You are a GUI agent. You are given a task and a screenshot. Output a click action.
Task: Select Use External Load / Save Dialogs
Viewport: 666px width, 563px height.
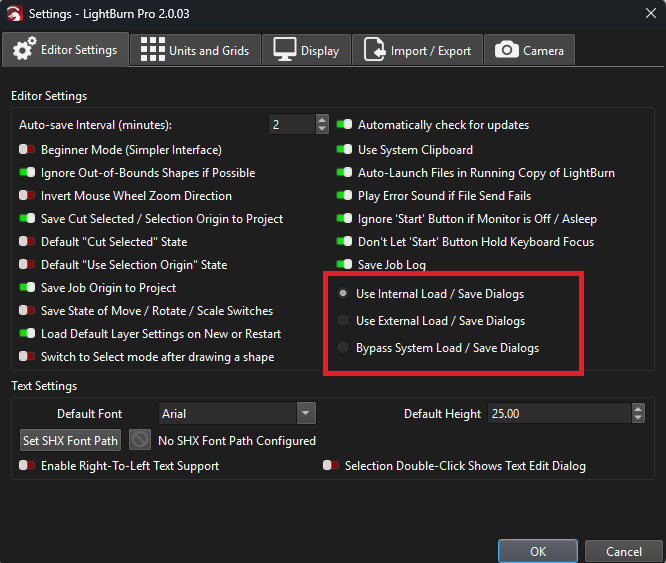coord(344,321)
